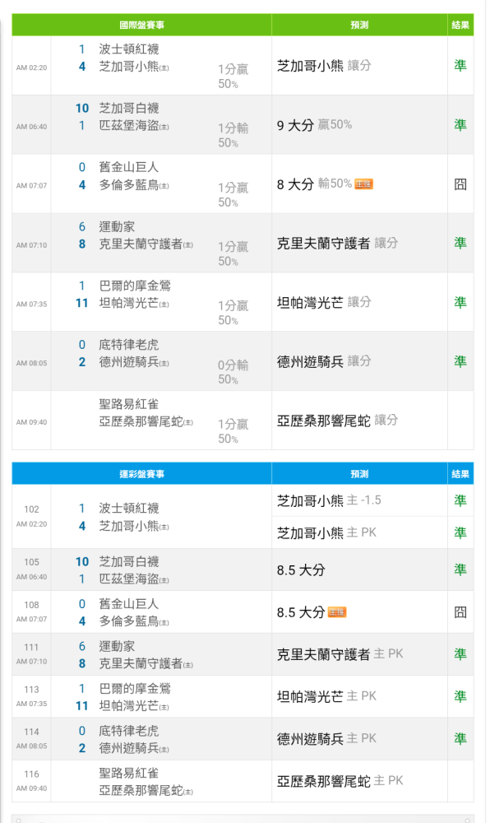The height and width of the screenshot is (823, 504).
Task: Select 運動家 in game 111 row
Action: (x=117, y=647)
